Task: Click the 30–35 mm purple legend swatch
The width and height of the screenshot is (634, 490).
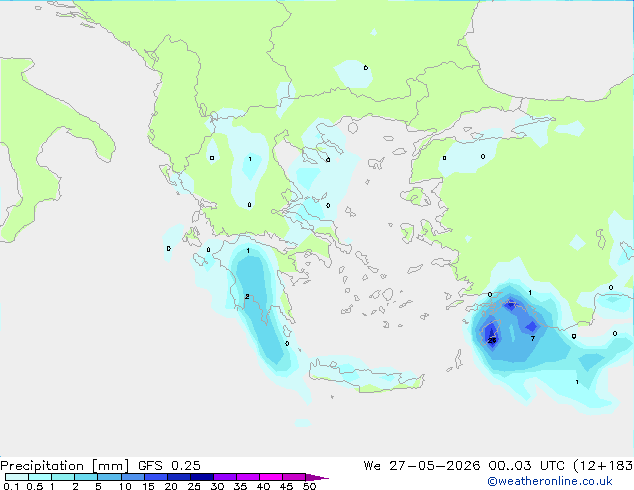Action: (225, 477)
